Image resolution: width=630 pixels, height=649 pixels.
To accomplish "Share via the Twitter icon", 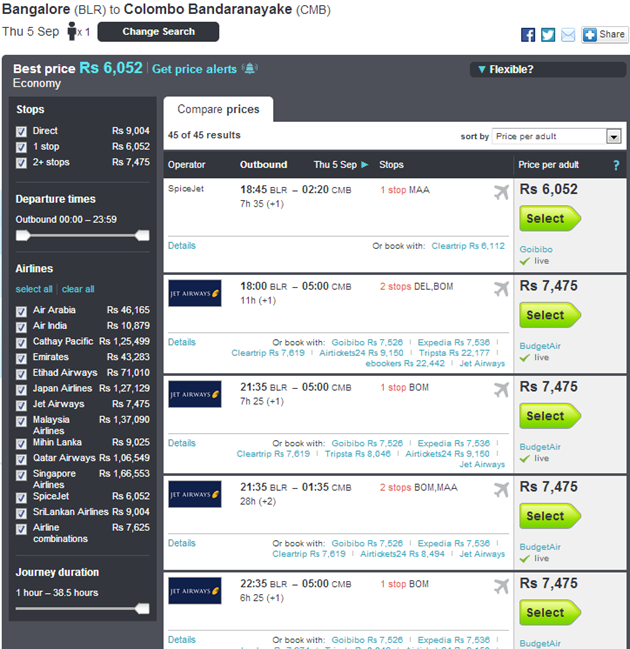I will pos(548,35).
